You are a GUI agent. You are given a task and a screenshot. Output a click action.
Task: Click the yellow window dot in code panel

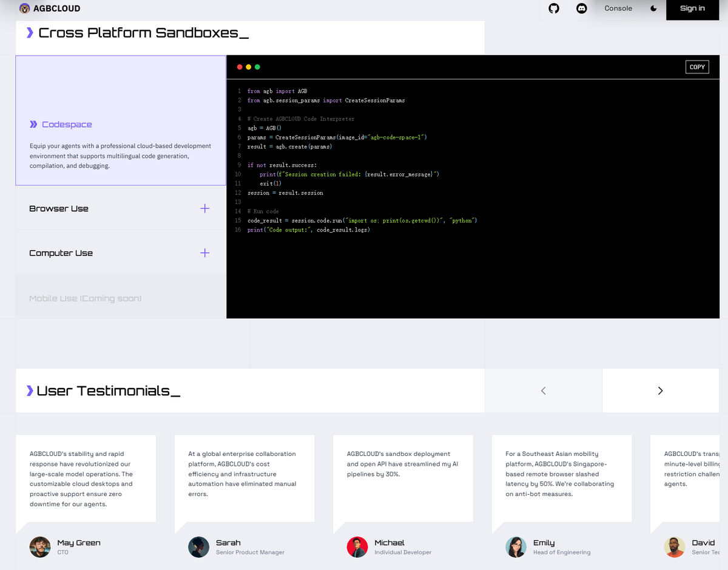(248, 67)
